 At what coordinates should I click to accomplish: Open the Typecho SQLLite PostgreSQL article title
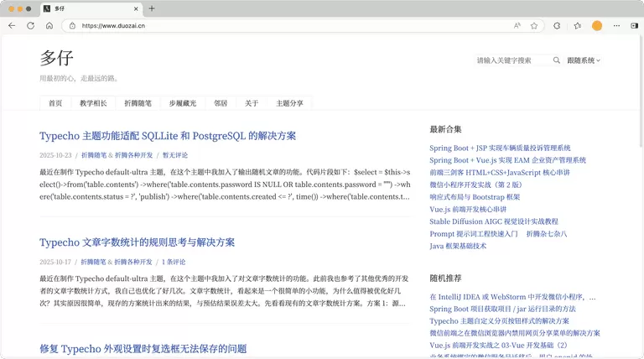pos(168,136)
